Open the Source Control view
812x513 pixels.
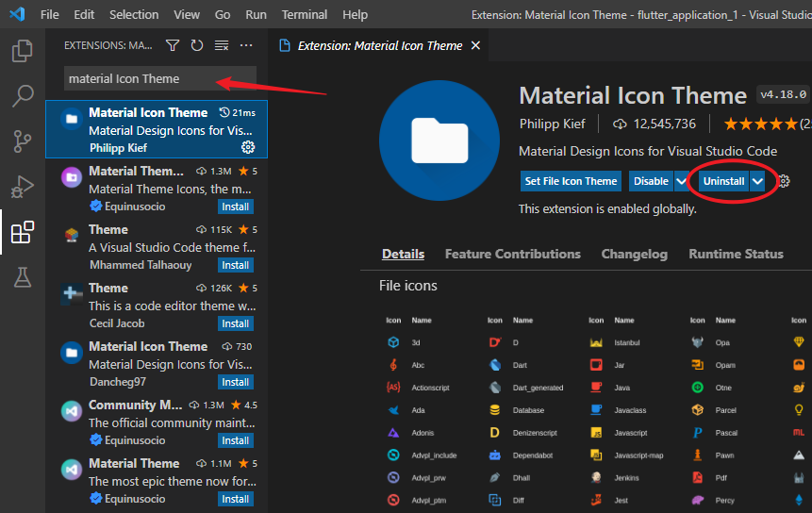pos(23,141)
